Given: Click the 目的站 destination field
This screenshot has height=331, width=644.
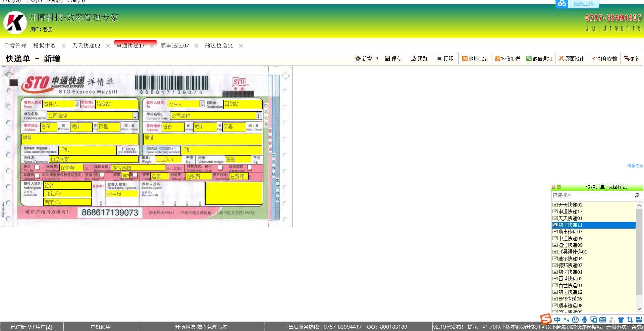Looking at the screenshot, I should [243, 104].
